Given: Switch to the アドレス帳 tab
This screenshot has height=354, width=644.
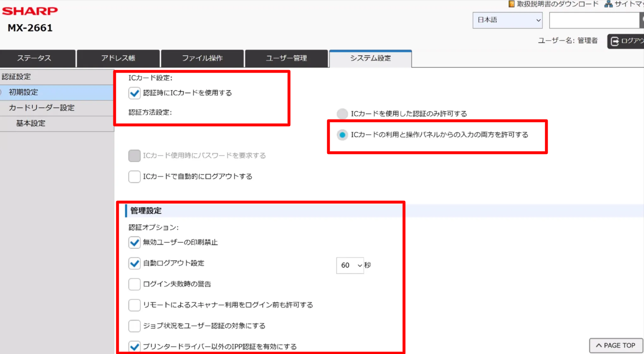Looking at the screenshot, I should pyautogui.click(x=118, y=58).
